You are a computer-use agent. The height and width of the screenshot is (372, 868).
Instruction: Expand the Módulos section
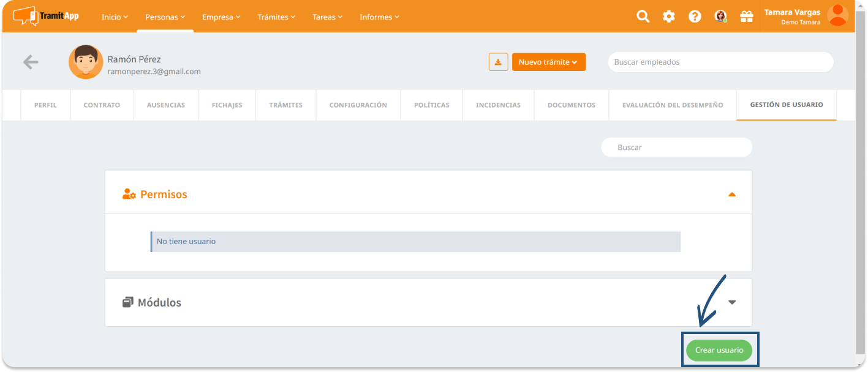731,302
